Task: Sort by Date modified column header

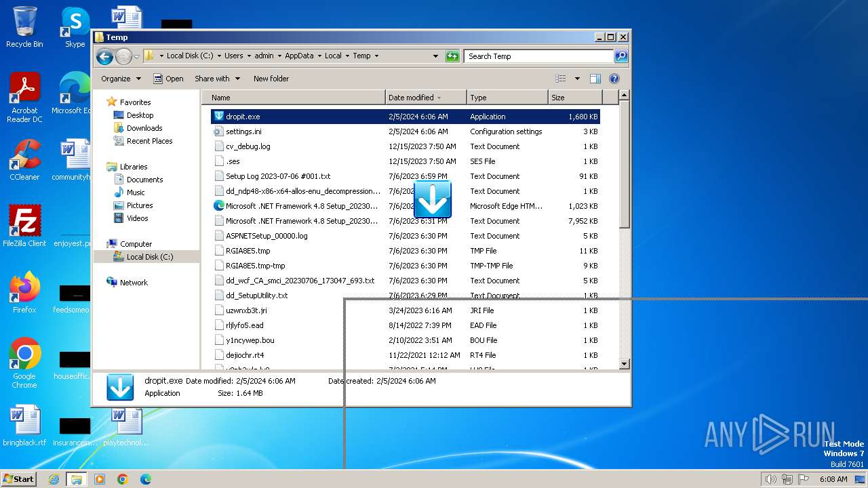Action: click(x=426, y=98)
